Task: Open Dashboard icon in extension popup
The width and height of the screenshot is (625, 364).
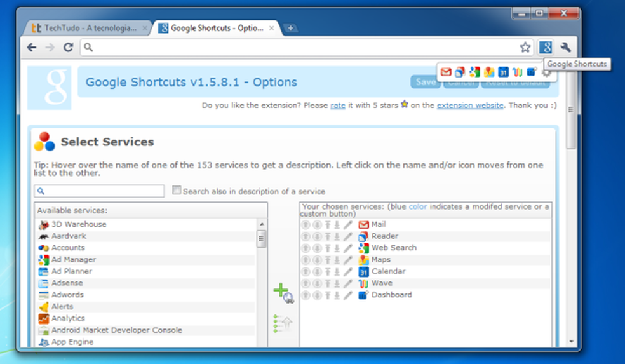Action: tap(532, 72)
